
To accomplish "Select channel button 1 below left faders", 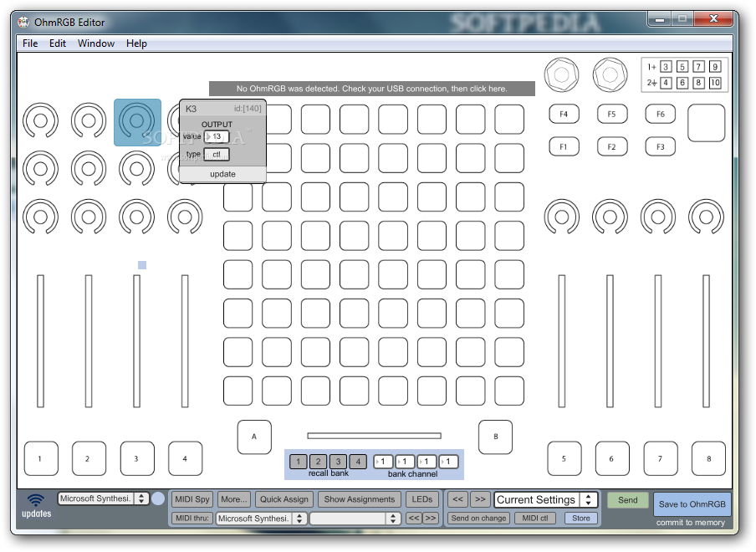I will click(x=41, y=458).
